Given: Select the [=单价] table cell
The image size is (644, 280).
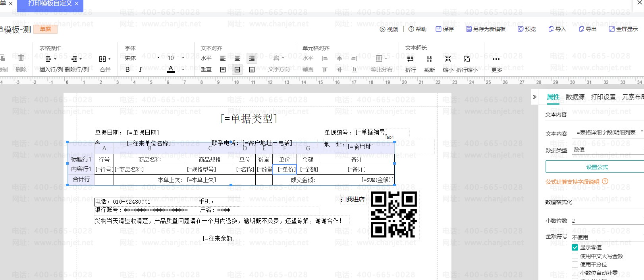Looking at the screenshot, I should (x=285, y=169).
